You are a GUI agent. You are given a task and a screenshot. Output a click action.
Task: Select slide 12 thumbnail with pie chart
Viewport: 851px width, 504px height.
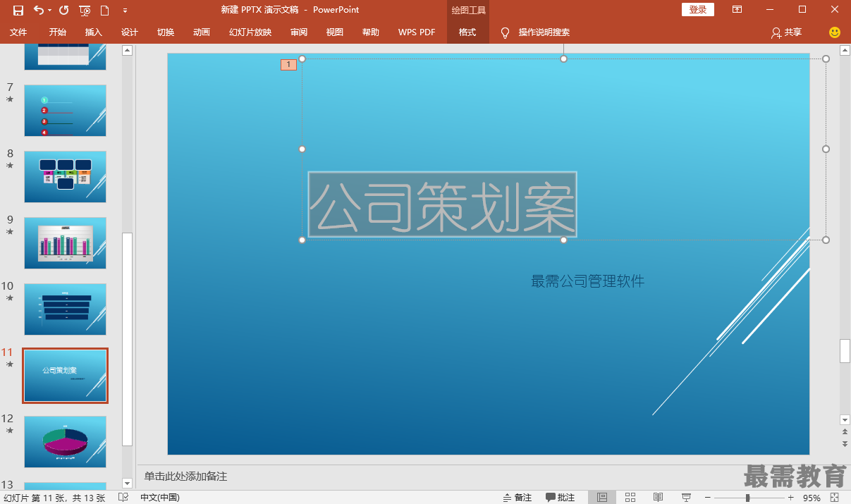(x=65, y=442)
